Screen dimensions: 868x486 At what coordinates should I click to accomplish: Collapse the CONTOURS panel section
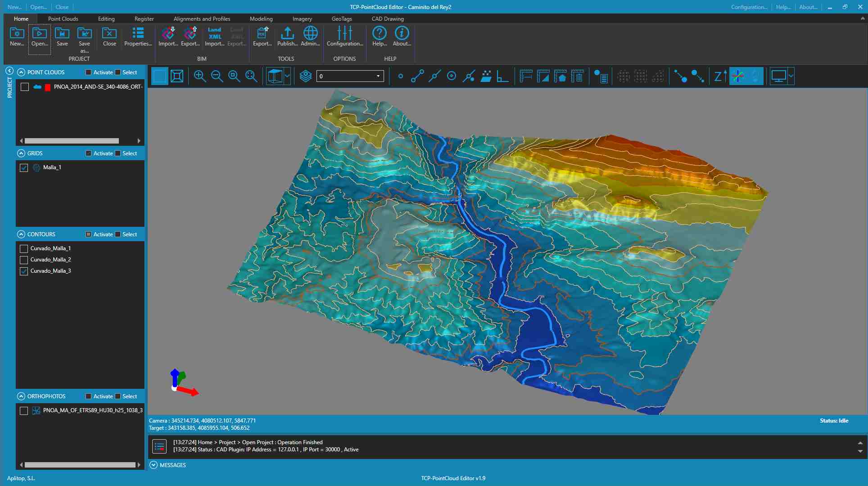[21, 234]
